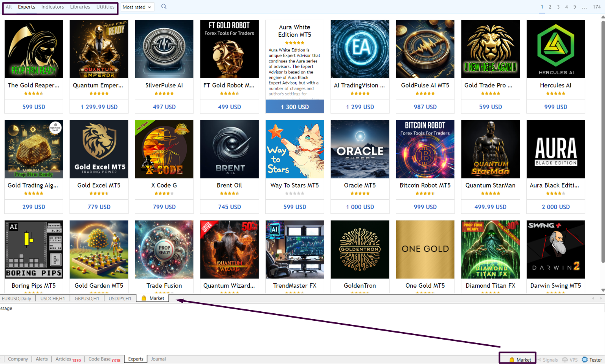Click the magnifier search icon
This screenshot has height=364, width=605.
click(164, 7)
